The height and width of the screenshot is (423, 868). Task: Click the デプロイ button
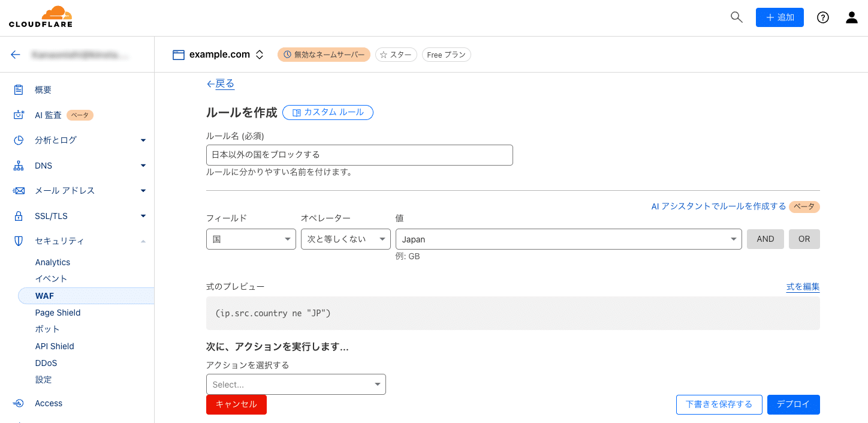[793, 404]
